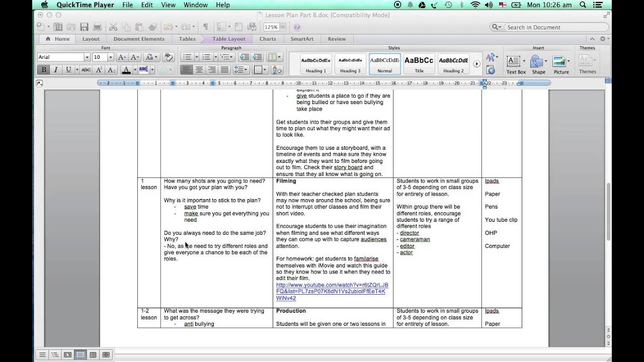644x362 pixels.
Task: Switch to the Charts tab
Action: [268, 39]
